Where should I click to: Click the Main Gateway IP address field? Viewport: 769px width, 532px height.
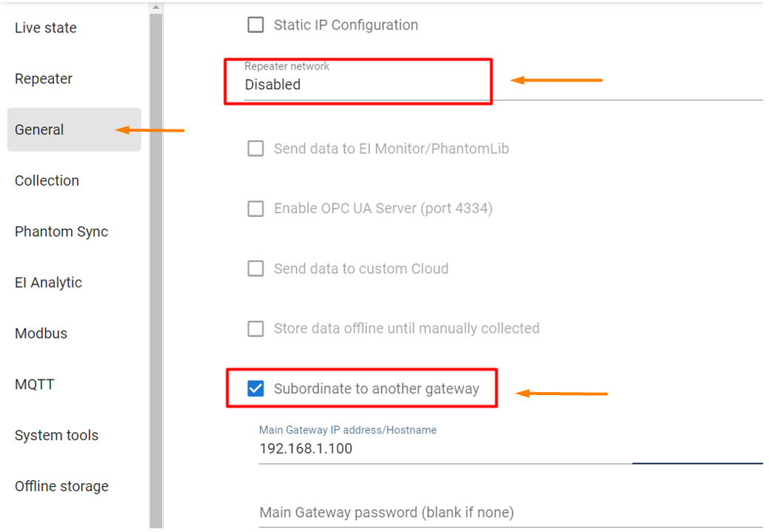[444, 449]
